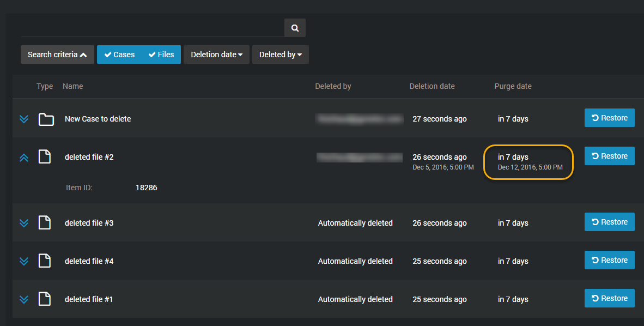This screenshot has width=644, height=326.
Task: Collapse details of deleted file #2
Action: (24, 158)
